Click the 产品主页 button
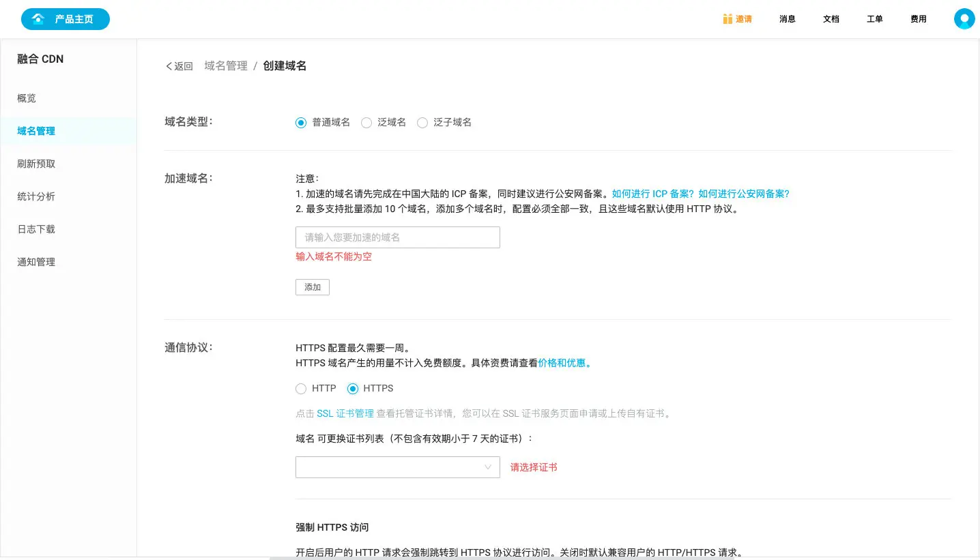This screenshot has height=560, width=980. click(x=66, y=19)
